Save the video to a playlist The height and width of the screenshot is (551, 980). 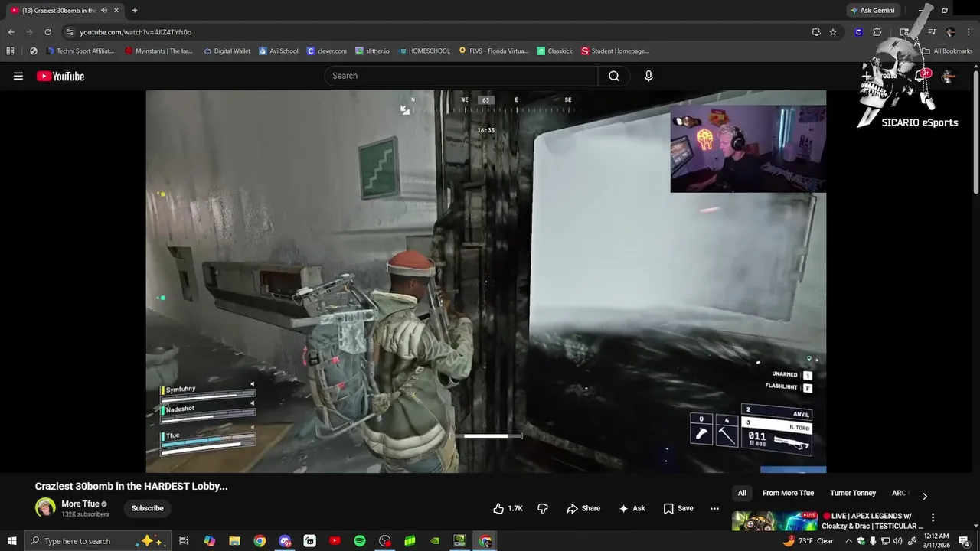point(678,508)
